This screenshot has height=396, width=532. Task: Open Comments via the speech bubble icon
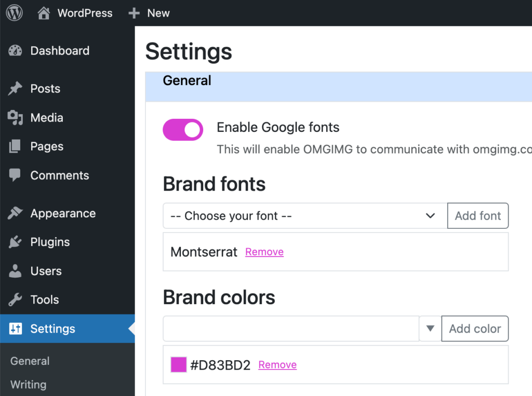(16, 175)
